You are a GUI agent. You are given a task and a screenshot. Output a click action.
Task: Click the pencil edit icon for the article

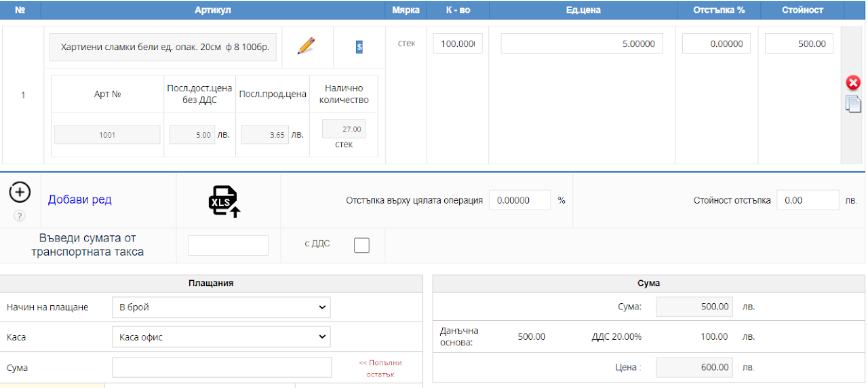point(307,45)
